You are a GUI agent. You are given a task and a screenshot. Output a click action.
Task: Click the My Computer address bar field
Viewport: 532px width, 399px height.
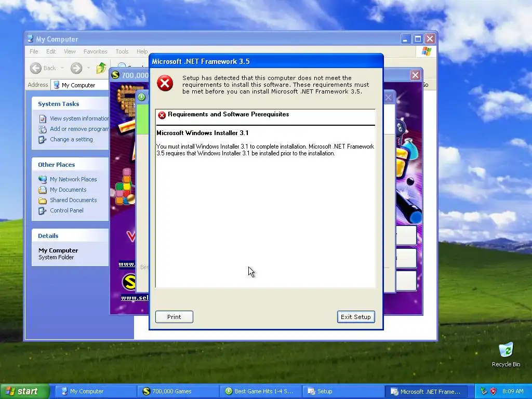click(x=79, y=85)
